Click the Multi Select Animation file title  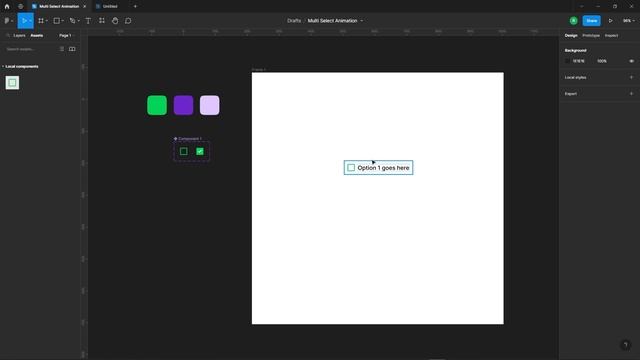tap(332, 20)
